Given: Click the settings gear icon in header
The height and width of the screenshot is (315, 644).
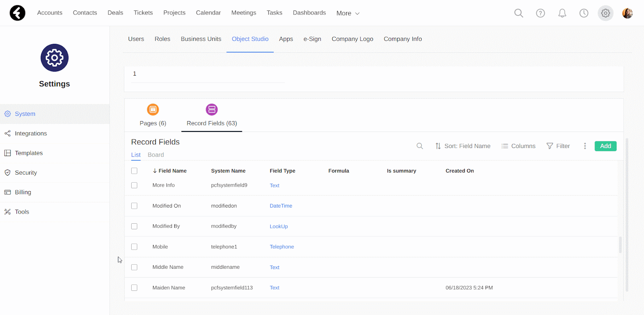Looking at the screenshot, I should click(x=605, y=13).
